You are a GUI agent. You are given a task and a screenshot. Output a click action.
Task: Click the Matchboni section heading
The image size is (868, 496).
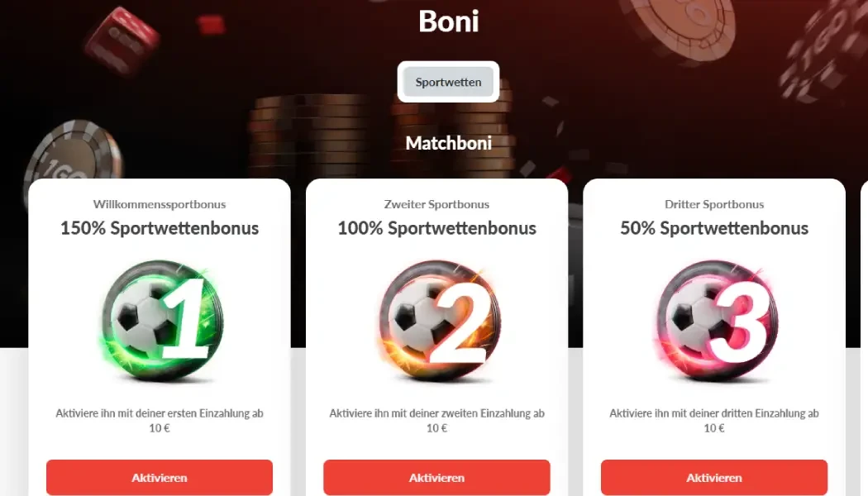[x=448, y=143]
